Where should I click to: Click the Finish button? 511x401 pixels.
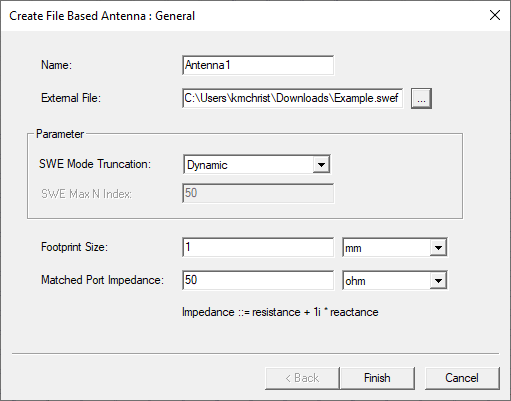tap(377, 378)
